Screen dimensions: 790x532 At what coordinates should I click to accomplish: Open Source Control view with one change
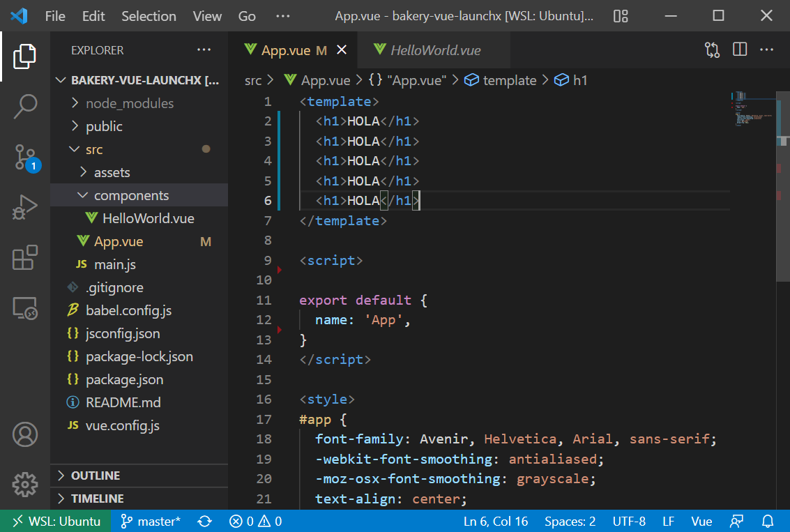coord(25,157)
